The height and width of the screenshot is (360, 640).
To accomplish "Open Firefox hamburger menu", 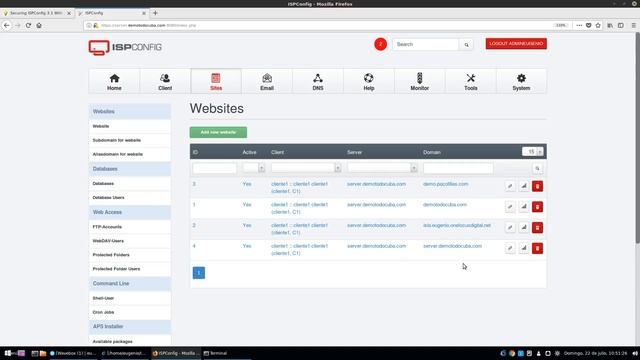I will (633, 25).
